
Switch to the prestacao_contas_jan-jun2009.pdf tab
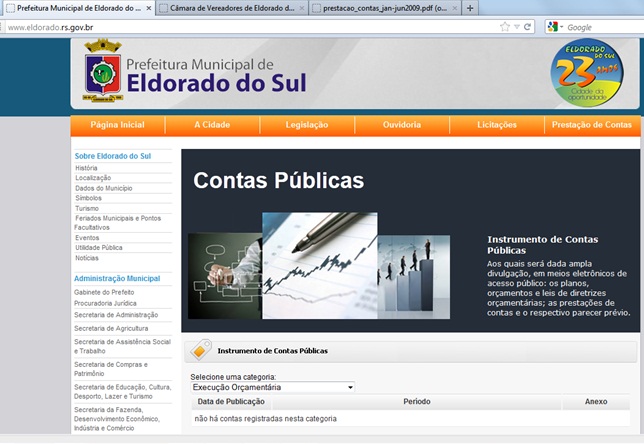point(385,8)
